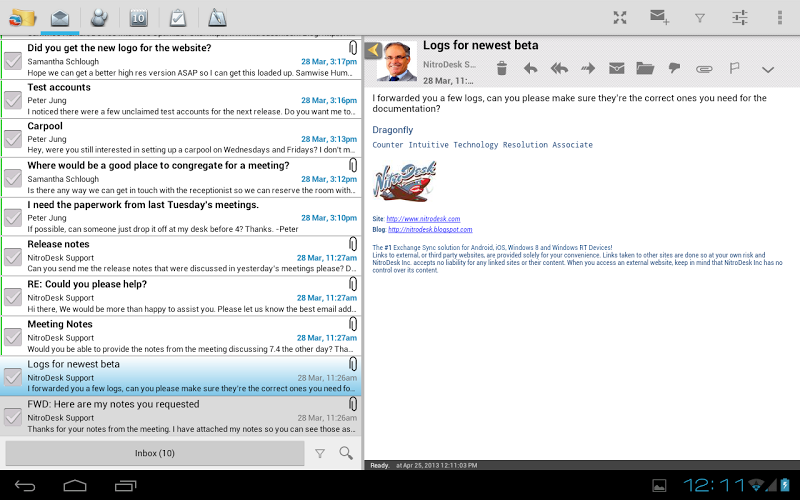Flag the open message

pos(734,68)
